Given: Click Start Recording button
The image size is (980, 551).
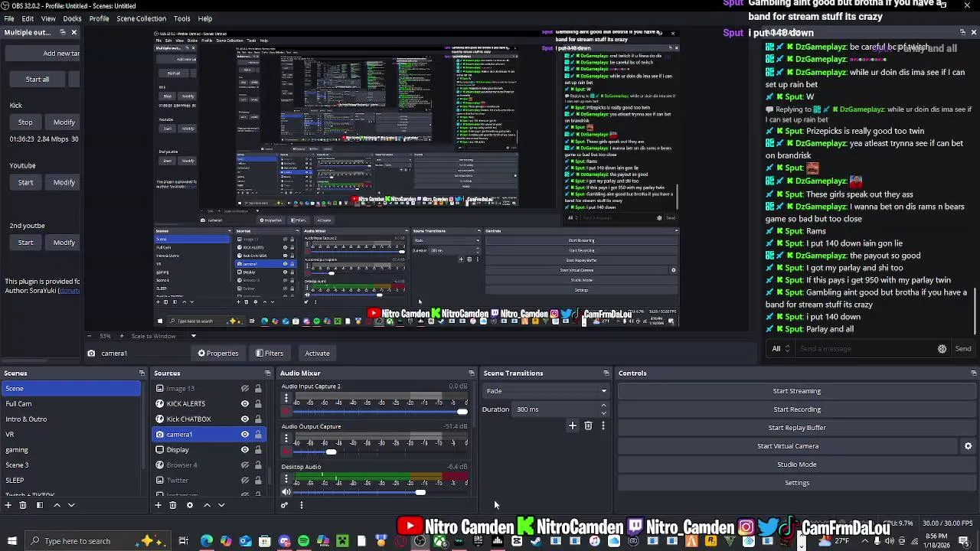Looking at the screenshot, I should pyautogui.click(x=796, y=409).
